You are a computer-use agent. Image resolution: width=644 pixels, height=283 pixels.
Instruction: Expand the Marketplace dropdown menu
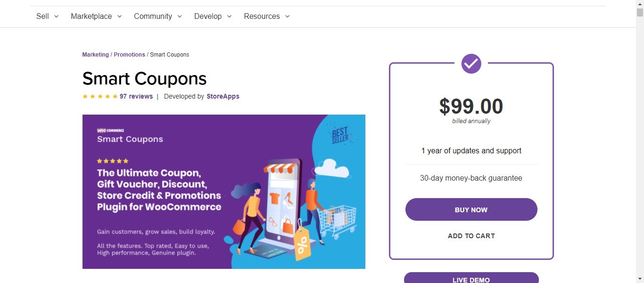96,17
